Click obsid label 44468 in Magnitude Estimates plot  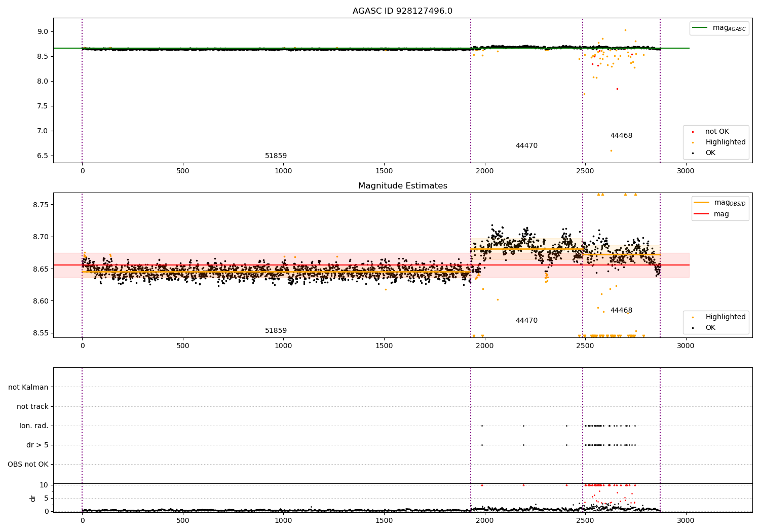click(x=621, y=310)
